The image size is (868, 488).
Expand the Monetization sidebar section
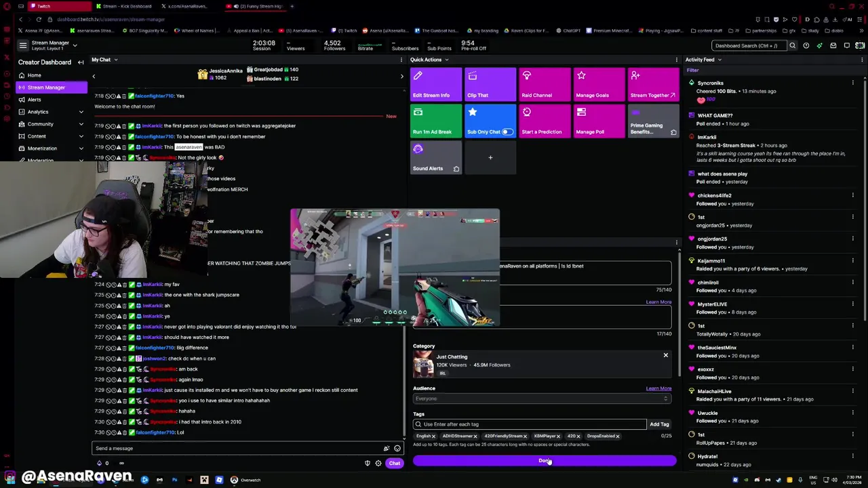click(52, 148)
